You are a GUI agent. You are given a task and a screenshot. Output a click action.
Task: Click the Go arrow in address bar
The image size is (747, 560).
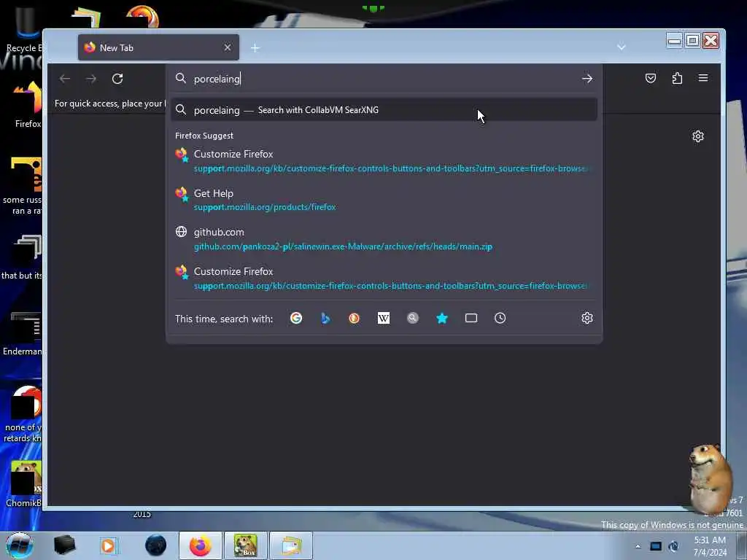587,79
